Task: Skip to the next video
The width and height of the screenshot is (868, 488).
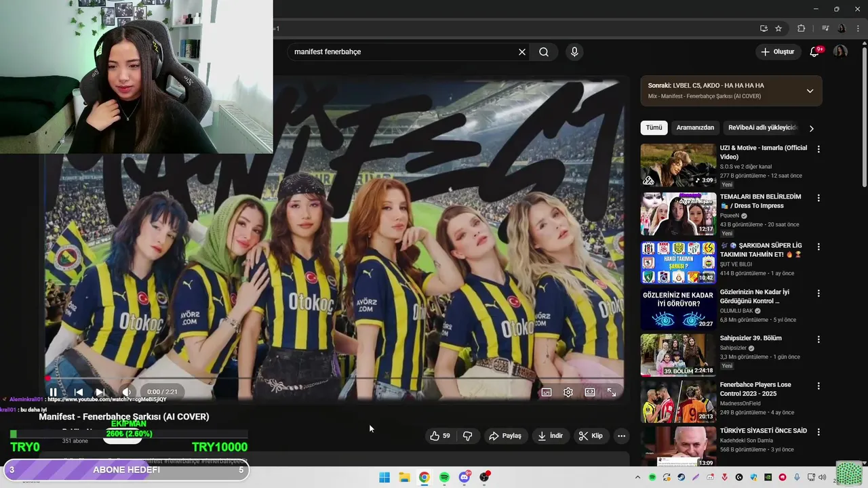Action: [100, 392]
